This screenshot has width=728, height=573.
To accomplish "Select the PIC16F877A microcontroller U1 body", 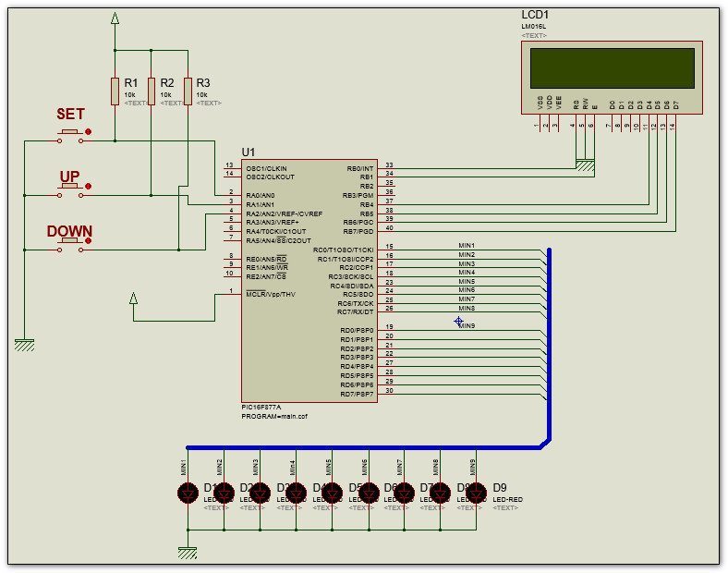I will pyautogui.click(x=309, y=281).
